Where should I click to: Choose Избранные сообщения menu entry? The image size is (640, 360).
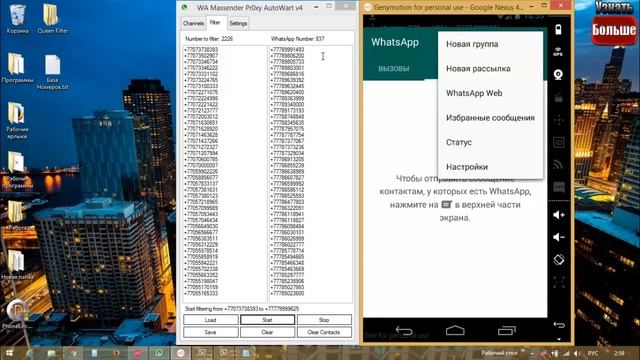coord(490,118)
